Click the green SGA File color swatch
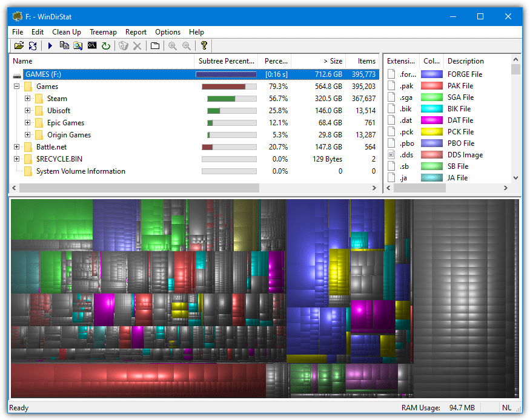This screenshot has width=530, height=420. pos(432,97)
